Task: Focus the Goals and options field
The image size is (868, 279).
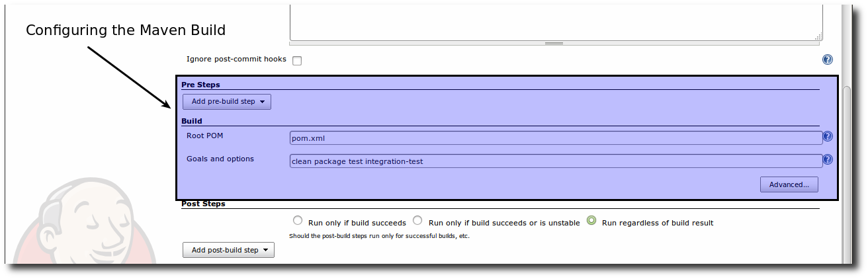Action: pos(556,161)
